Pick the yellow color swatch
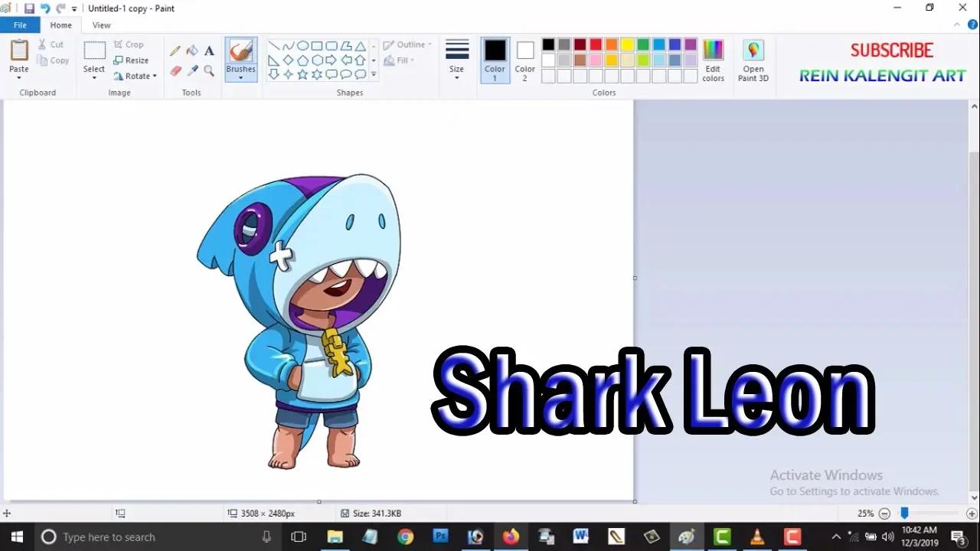 pyautogui.click(x=627, y=44)
